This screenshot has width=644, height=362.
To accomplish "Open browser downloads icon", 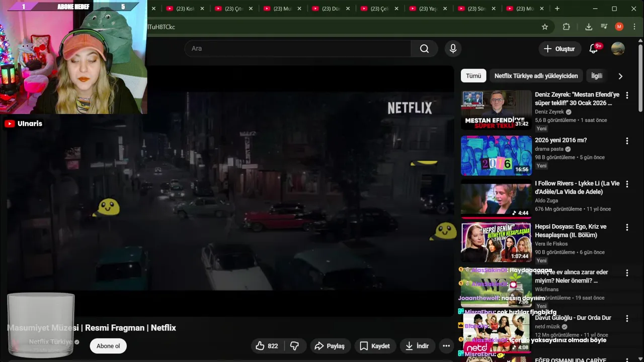I will tap(588, 27).
